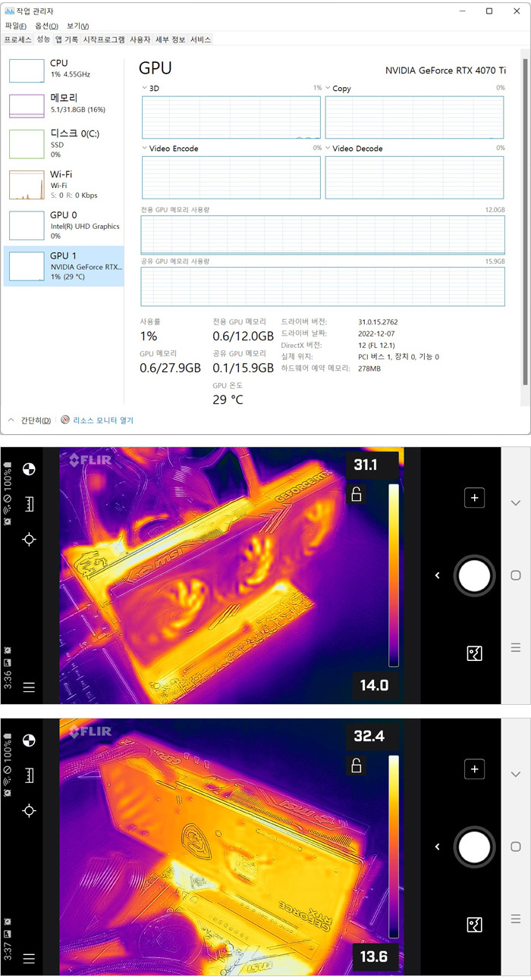The image size is (531, 980).
Task: Tap the plus button in upper FLIR screen
Action: click(x=475, y=498)
